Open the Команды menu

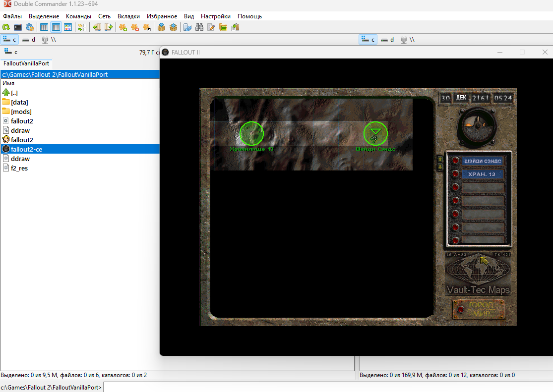[x=79, y=16]
